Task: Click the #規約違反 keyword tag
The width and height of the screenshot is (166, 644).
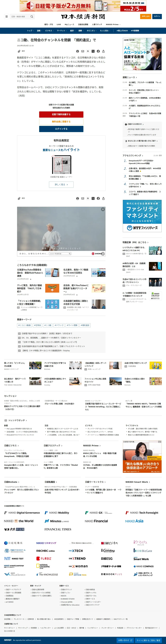Action: pos(85,325)
